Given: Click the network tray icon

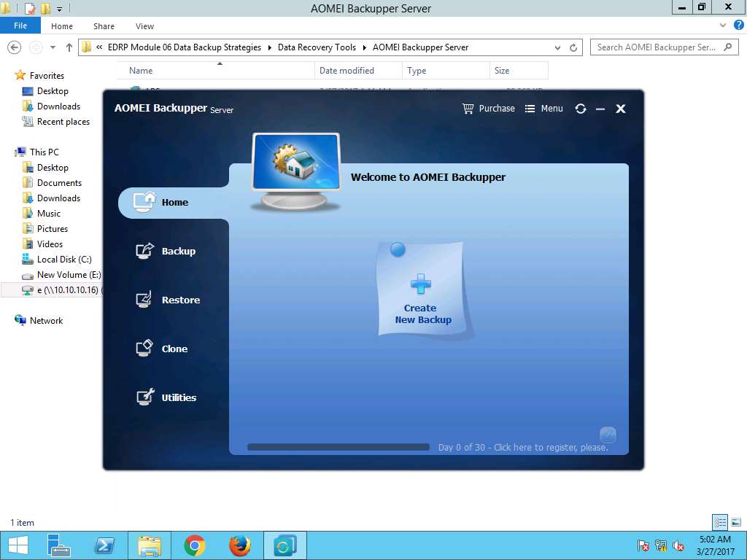Looking at the screenshot, I should 661,545.
